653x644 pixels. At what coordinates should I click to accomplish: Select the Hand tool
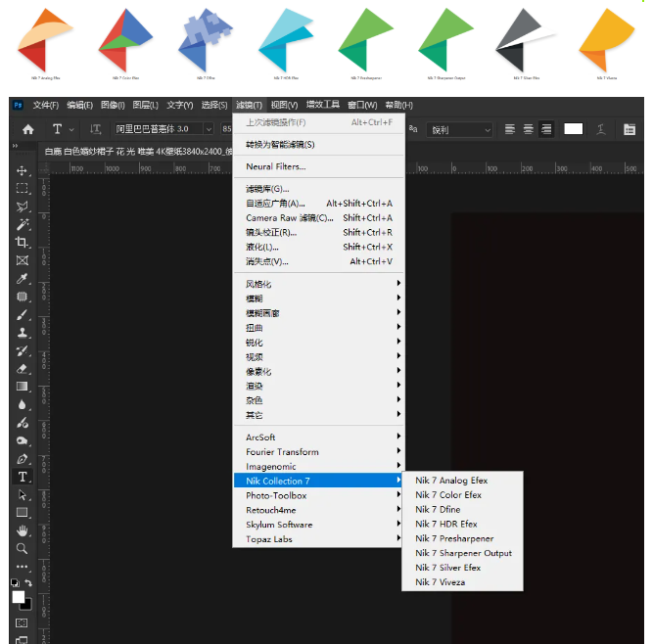(x=23, y=530)
